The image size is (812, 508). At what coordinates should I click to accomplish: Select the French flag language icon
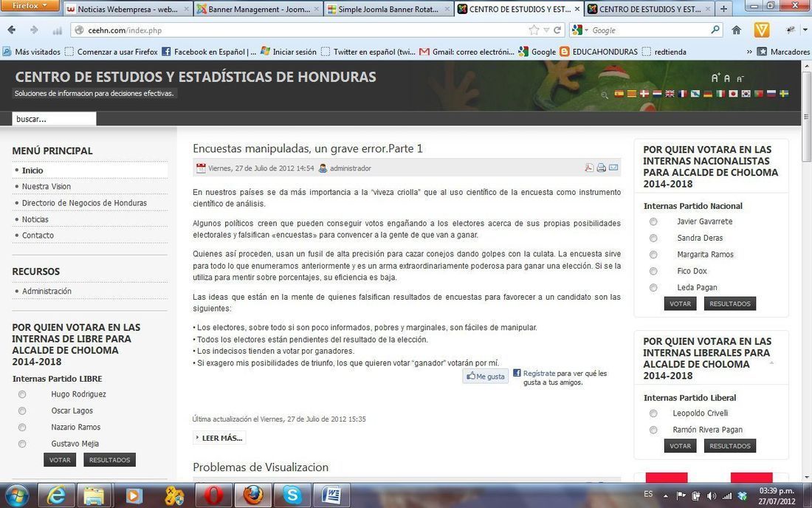(683, 94)
